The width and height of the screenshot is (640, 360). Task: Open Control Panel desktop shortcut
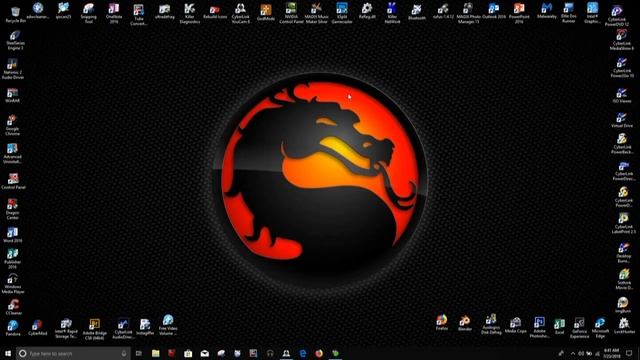[13, 181]
